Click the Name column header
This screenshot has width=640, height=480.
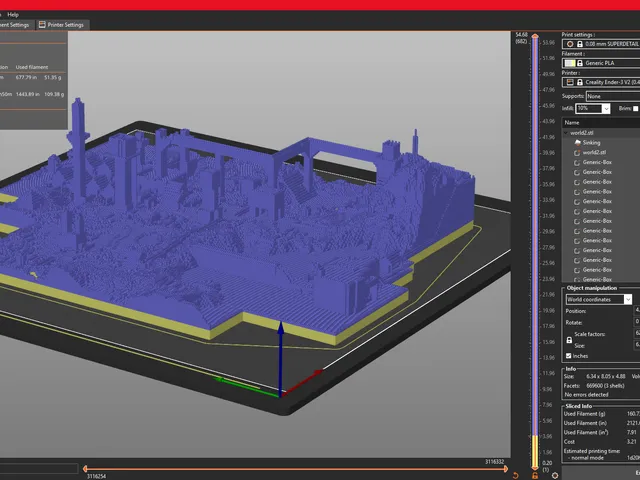click(601, 122)
